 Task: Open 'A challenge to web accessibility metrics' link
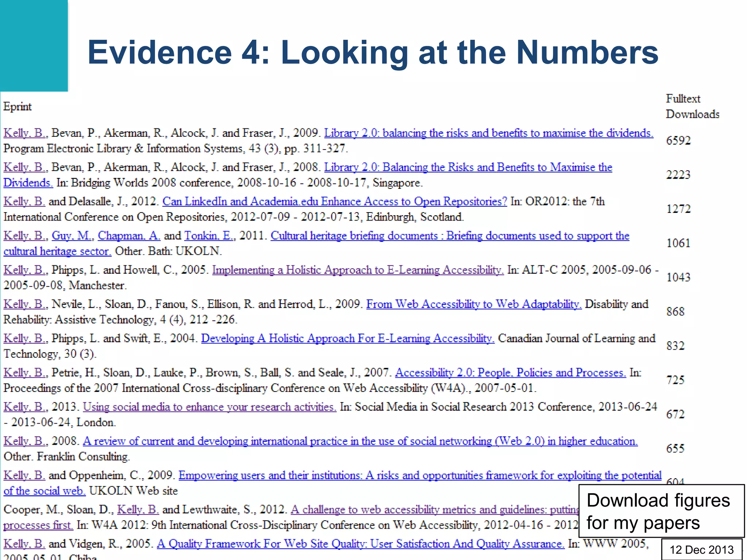pos(435,510)
